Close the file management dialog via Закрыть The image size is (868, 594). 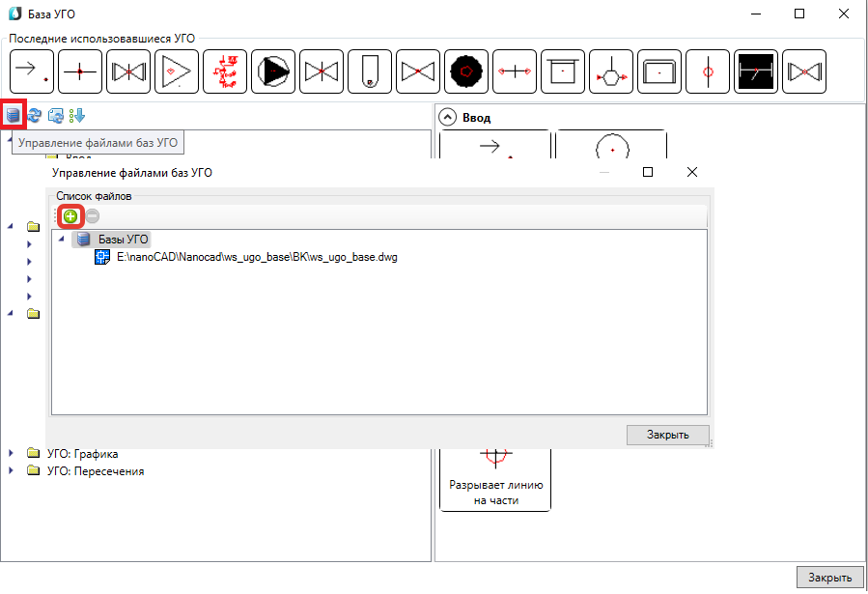tap(667, 436)
